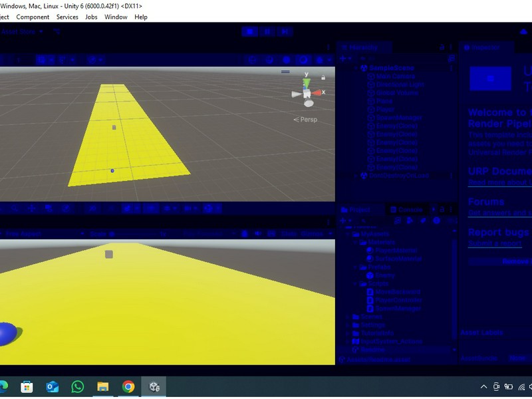This screenshot has width=532, height=399.
Task: Click the Pause button in the toolbar
Action: (267, 31)
